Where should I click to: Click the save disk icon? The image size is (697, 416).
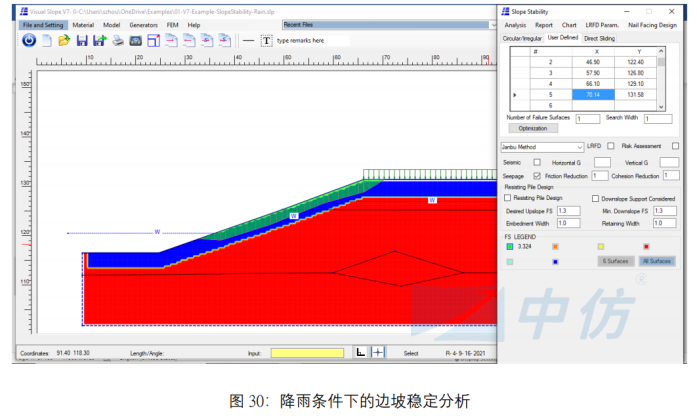81,40
